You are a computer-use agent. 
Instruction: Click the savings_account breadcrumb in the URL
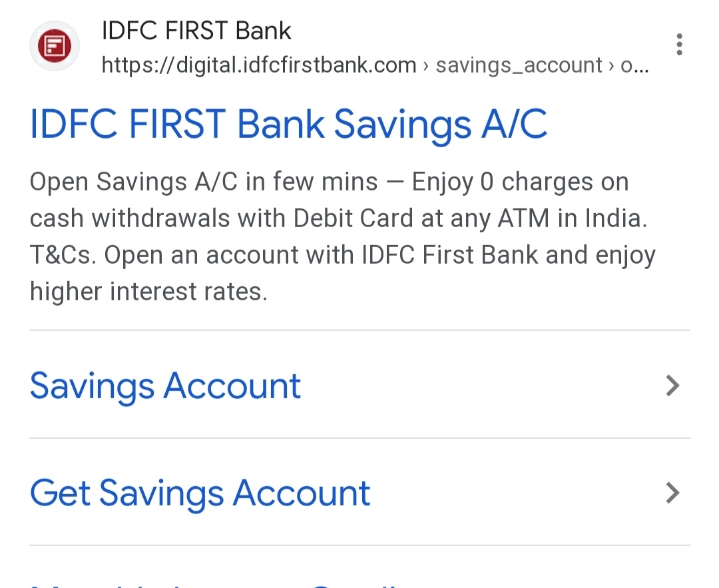(x=519, y=65)
